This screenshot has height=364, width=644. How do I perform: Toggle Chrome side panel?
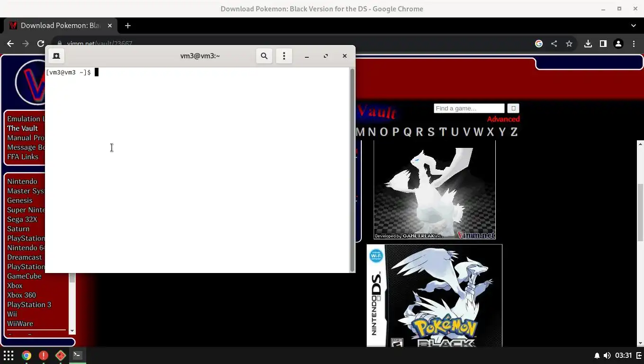[x=603, y=44]
